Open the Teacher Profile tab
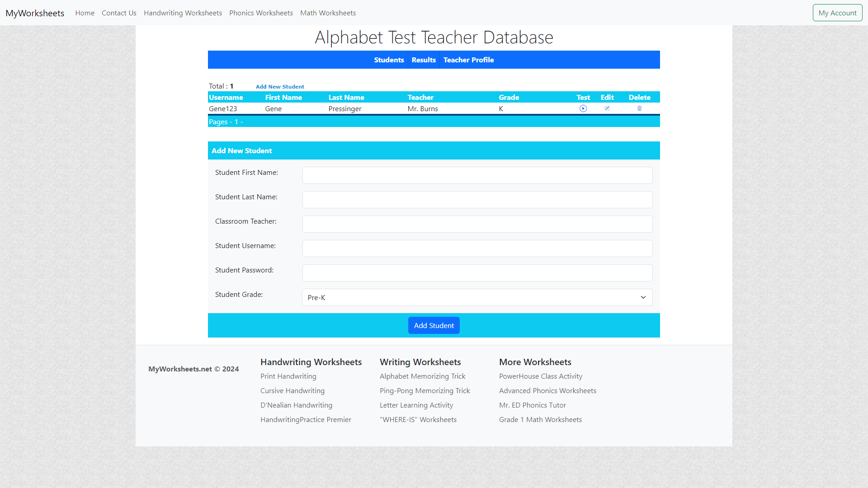Image resolution: width=868 pixels, height=488 pixels. [468, 60]
